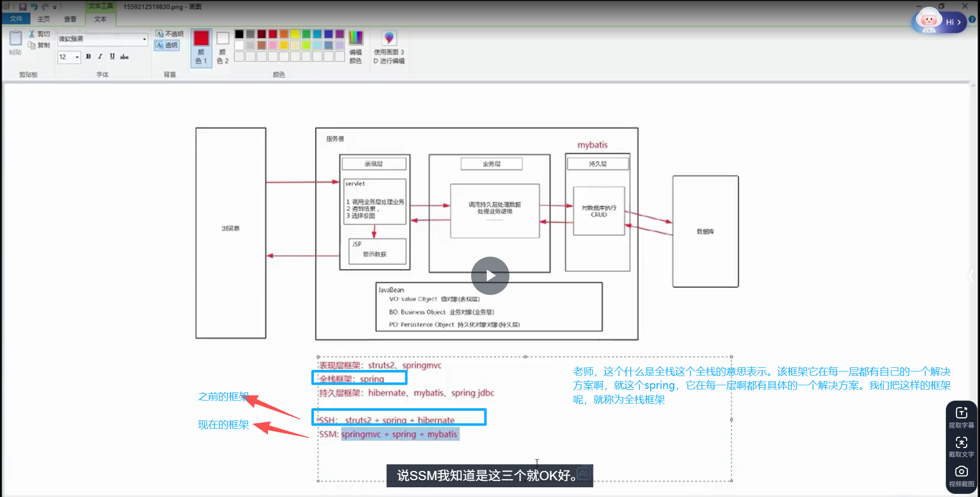Image resolution: width=980 pixels, height=497 pixels.
Task: Click the 提取字幕 extract subtitles icon
Action: (962, 417)
